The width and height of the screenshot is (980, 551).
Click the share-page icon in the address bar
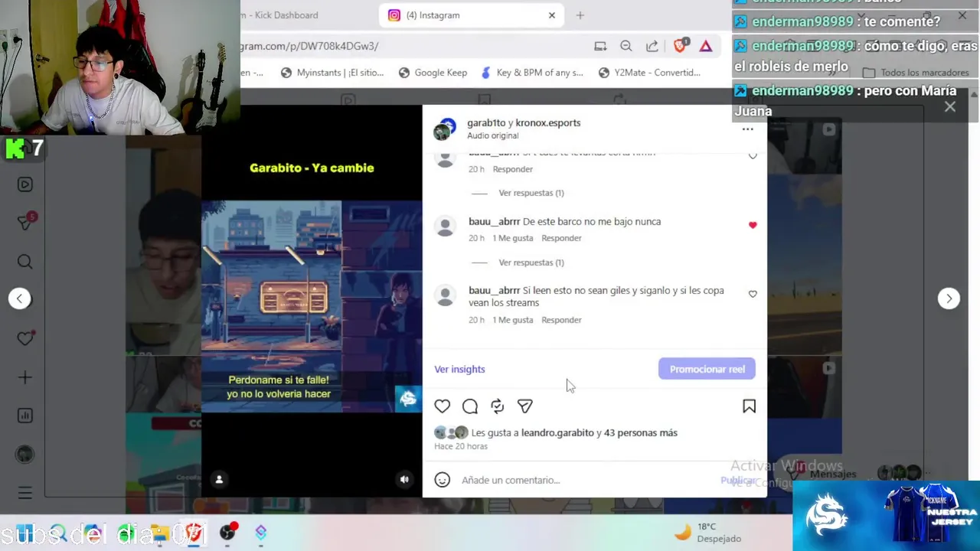pos(652,46)
